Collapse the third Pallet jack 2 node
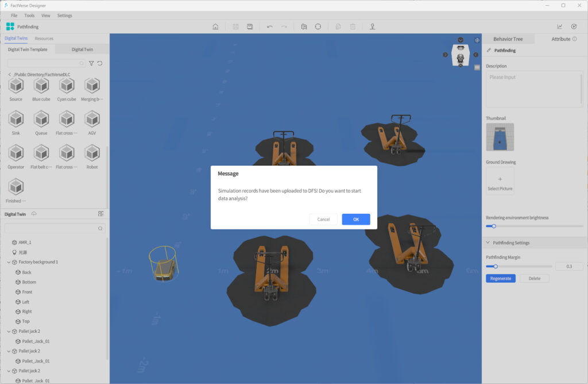This screenshot has height=384, width=588. tap(9, 371)
